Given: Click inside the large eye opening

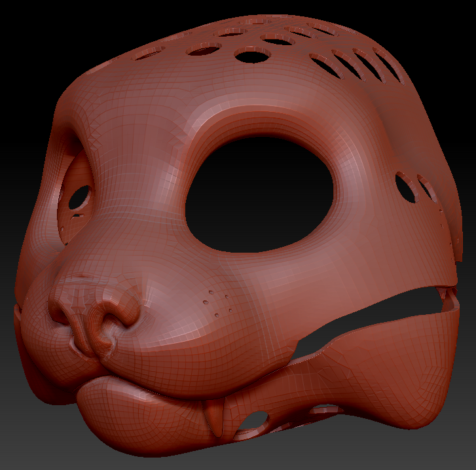Looking at the screenshot, I should 259,193.
